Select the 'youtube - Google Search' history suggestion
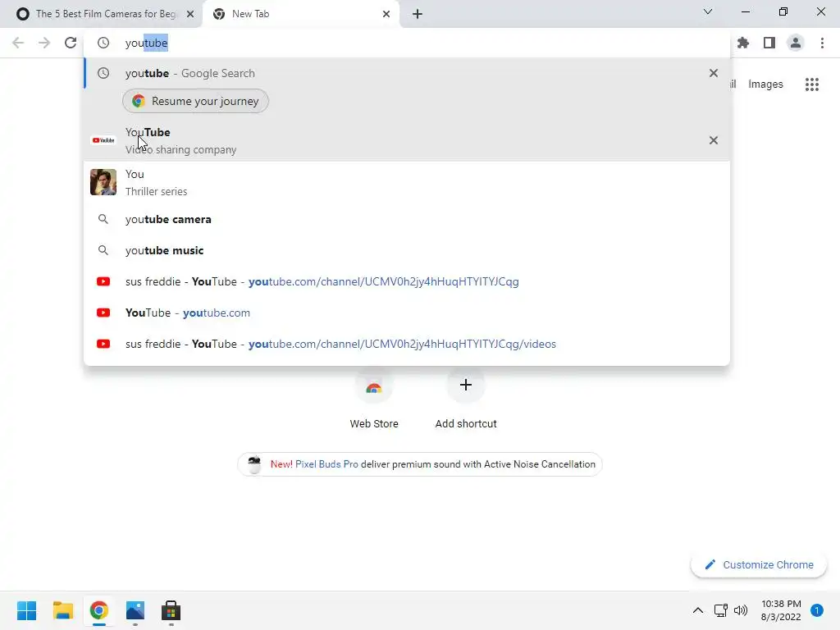Screen dimensions: 840x630 click(407, 73)
